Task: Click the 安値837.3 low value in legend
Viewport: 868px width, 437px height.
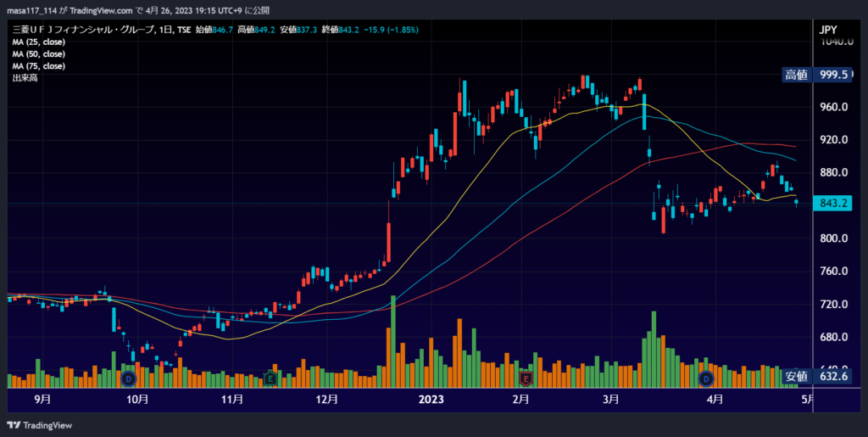Action: (x=298, y=30)
